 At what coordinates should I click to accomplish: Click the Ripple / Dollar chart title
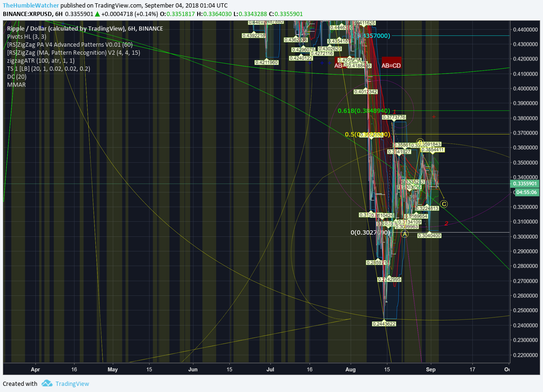point(85,28)
